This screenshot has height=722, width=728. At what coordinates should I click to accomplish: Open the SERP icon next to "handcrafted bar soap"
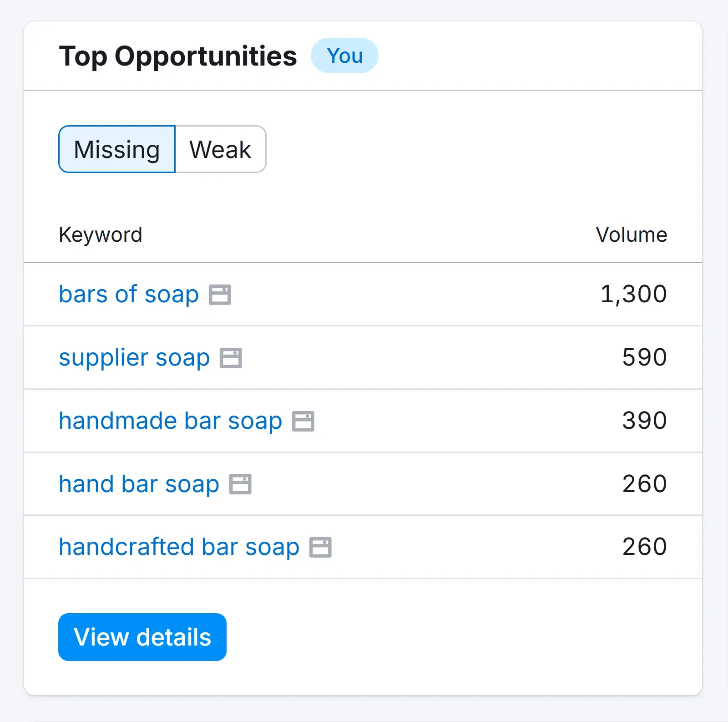pyautogui.click(x=322, y=547)
